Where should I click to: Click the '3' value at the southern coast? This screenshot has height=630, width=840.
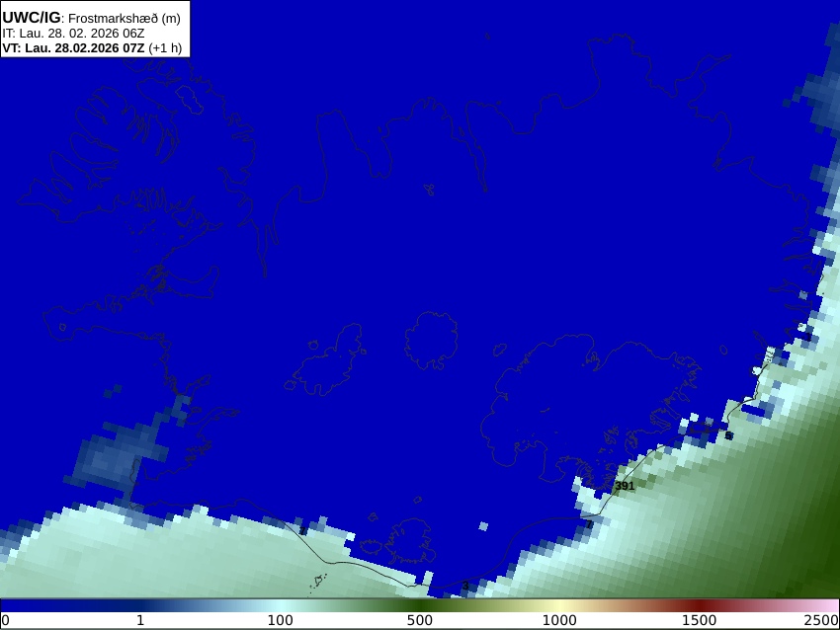click(x=465, y=586)
